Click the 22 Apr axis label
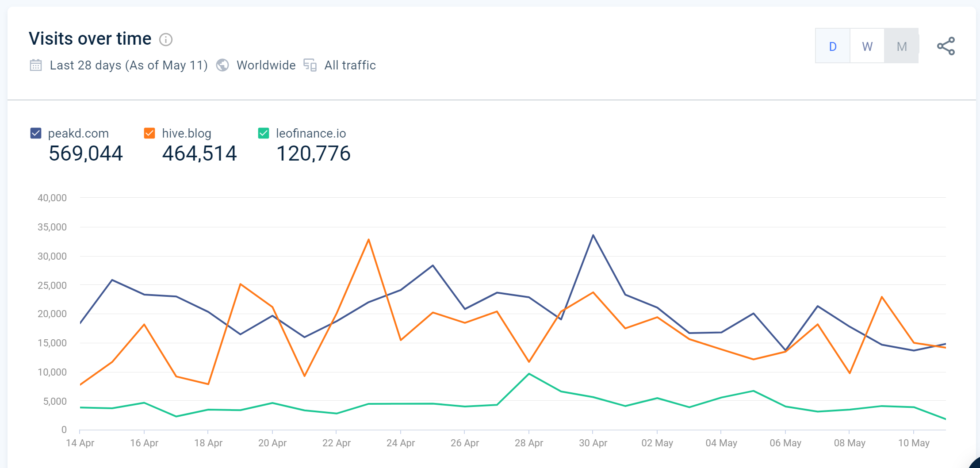The image size is (980, 468). click(337, 443)
